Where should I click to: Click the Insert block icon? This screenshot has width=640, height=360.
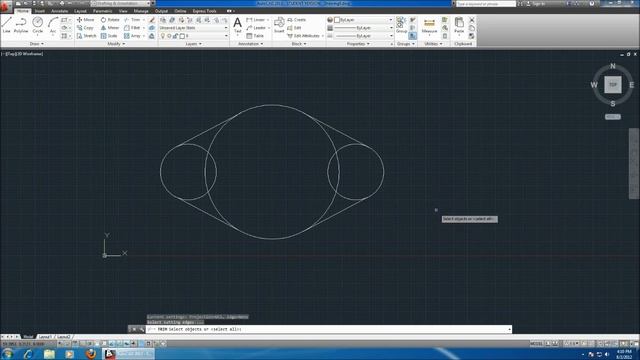279,24
